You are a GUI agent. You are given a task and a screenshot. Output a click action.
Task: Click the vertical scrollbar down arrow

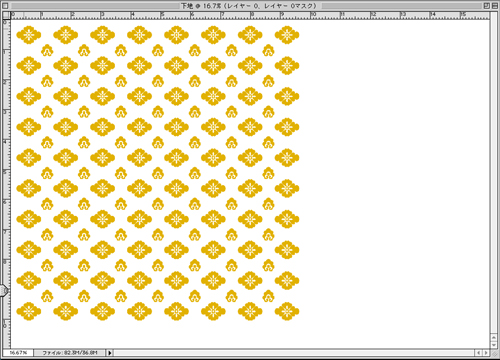[494, 345]
